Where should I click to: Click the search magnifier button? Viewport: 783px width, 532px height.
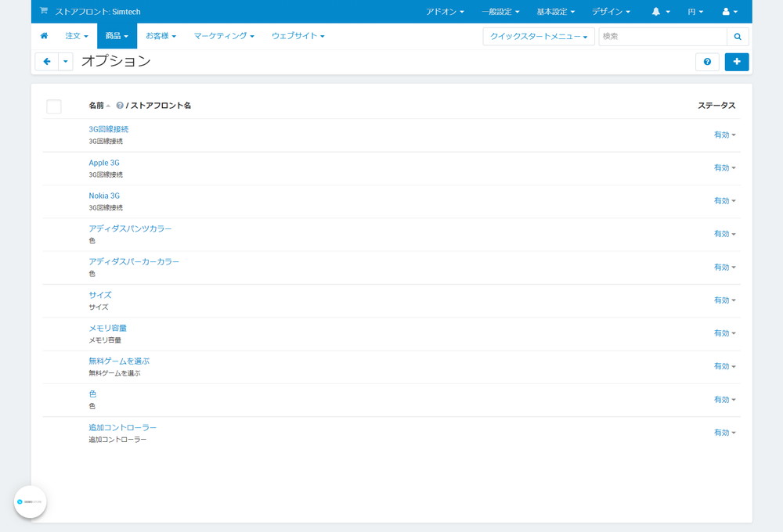tap(738, 37)
